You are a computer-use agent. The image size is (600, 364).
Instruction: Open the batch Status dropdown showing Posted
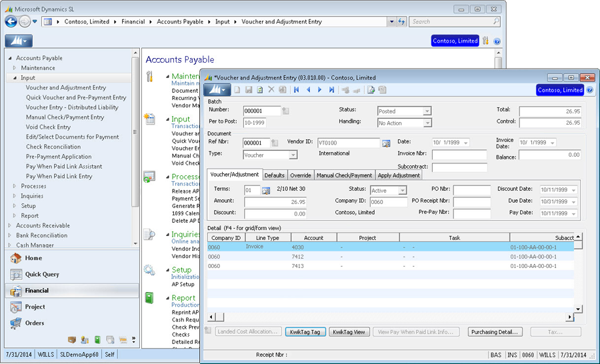(427, 111)
